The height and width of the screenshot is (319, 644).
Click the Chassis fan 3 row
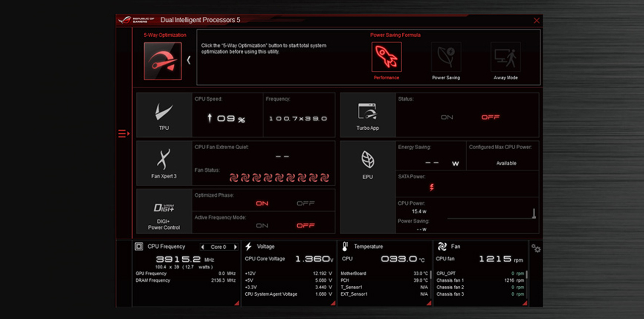coord(480,294)
